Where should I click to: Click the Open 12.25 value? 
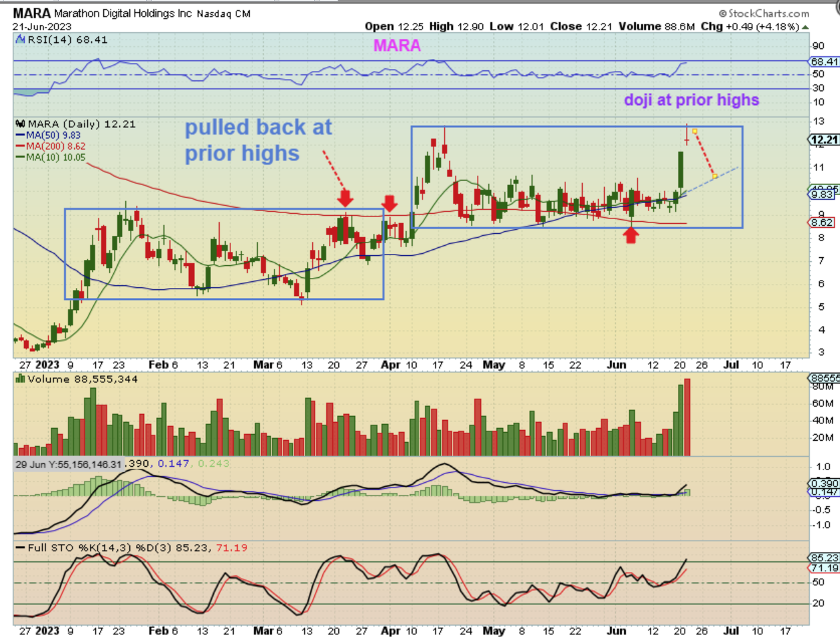tap(393, 27)
